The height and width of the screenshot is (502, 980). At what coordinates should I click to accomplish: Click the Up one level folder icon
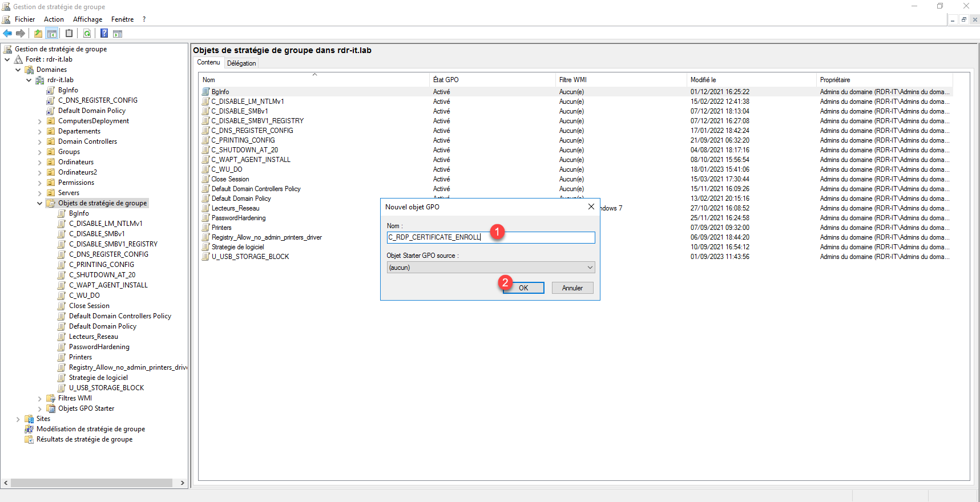[38, 34]
